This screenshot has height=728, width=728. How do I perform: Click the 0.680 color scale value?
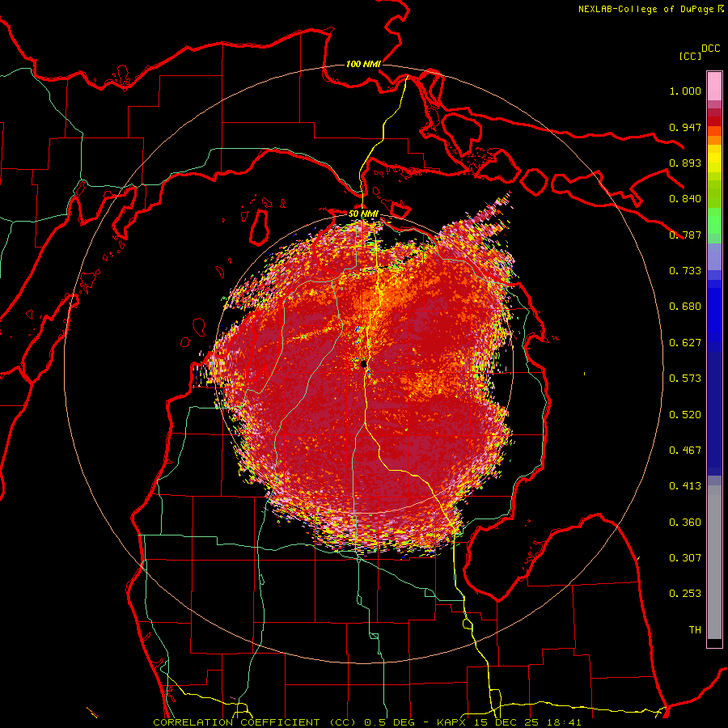tap(685, 307)
